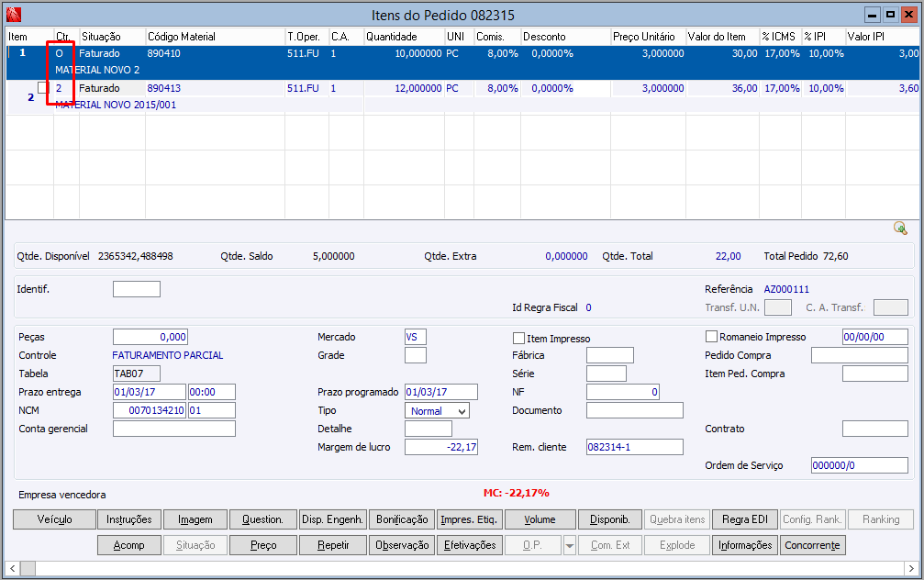
Task: Click the Concorrente button
Action: click(812, 545)
